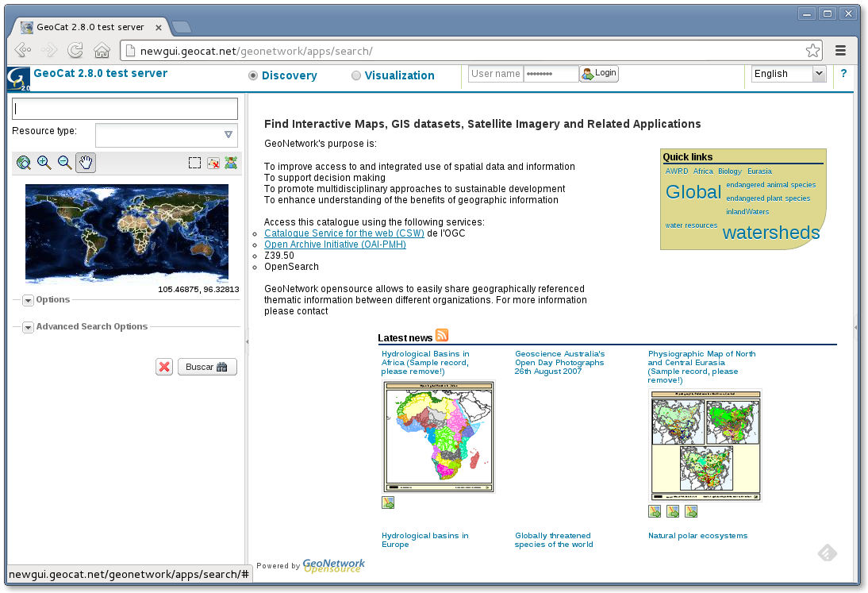Expand the Advanced Search Options section

[x=28, y=327]
